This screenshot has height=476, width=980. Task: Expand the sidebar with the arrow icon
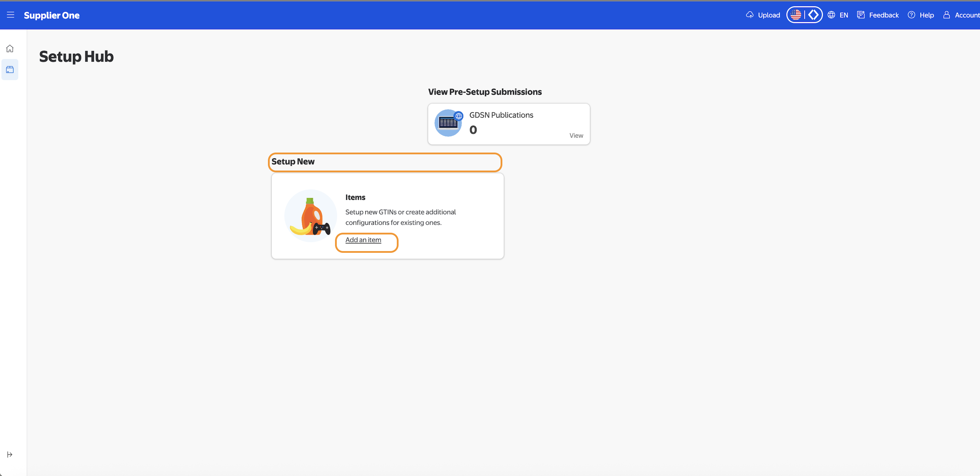[x=10, y=454]
